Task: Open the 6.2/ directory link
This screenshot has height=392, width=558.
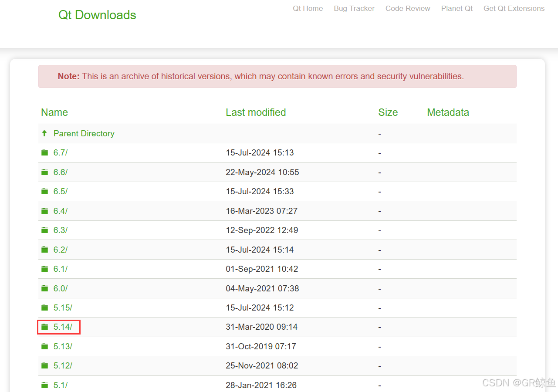Action: [61, 250]
